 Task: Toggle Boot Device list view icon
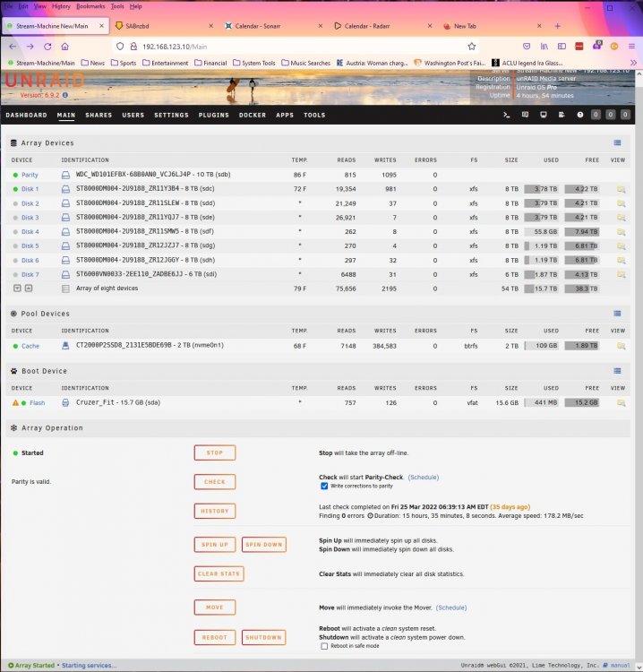[617, 371]
